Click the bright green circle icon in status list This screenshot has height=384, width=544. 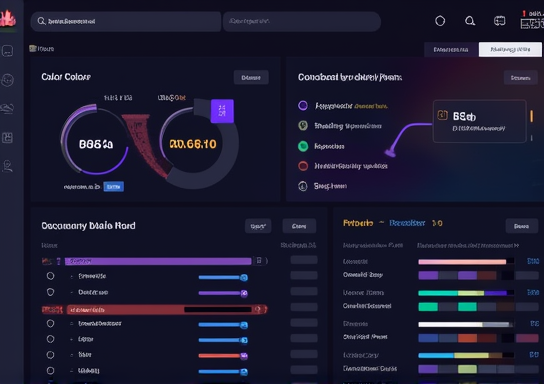[x=303, y=146]
